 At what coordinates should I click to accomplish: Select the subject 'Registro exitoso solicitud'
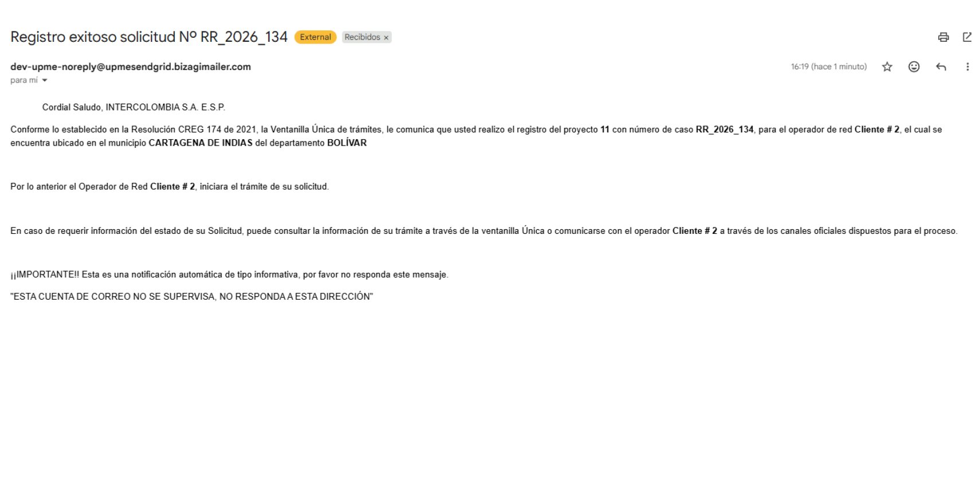click(x=93, y=37)
